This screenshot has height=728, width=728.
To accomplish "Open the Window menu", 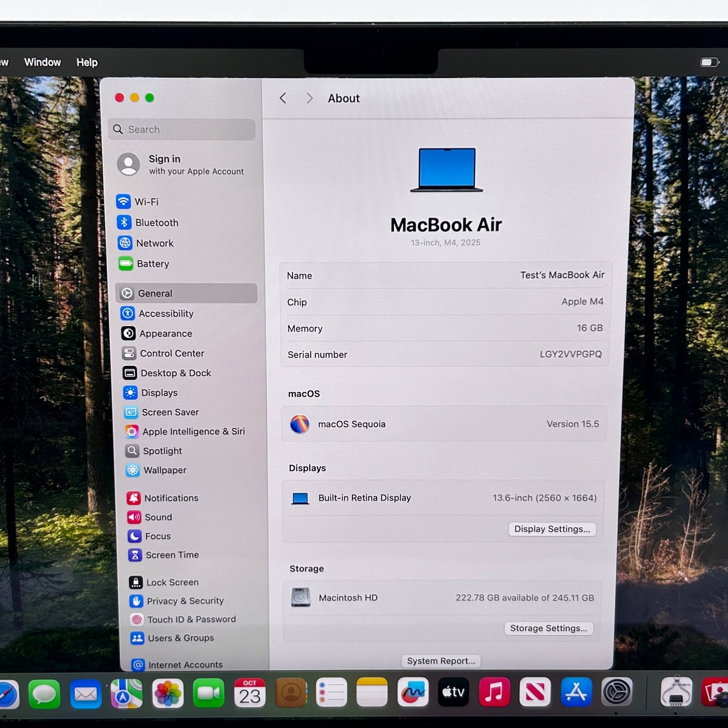I will (43, 62).
